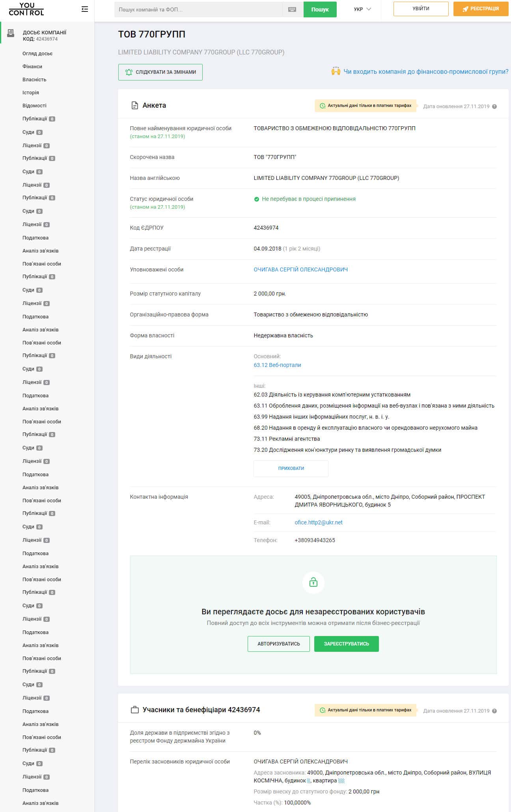
Task: Click the ofice.http2@ukr.net email link
Action: [319, 522]
